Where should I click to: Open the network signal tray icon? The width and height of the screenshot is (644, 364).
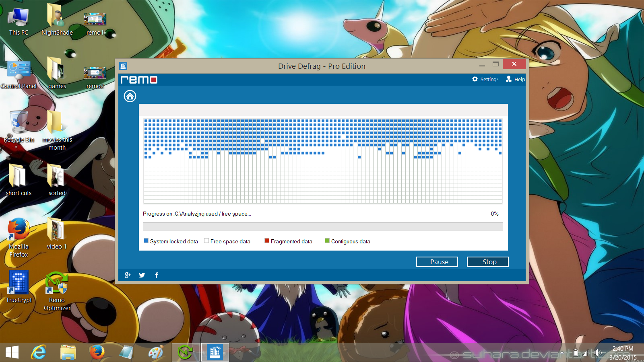click(x=586, y=353)
